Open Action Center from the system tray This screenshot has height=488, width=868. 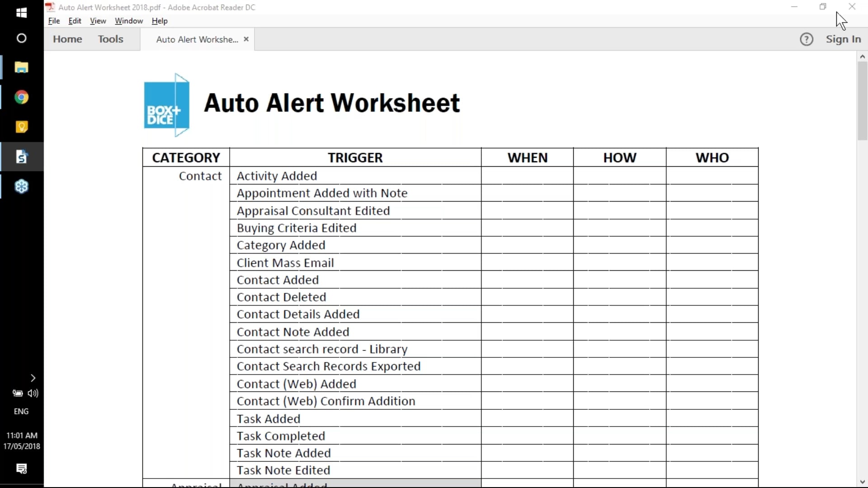22,469
